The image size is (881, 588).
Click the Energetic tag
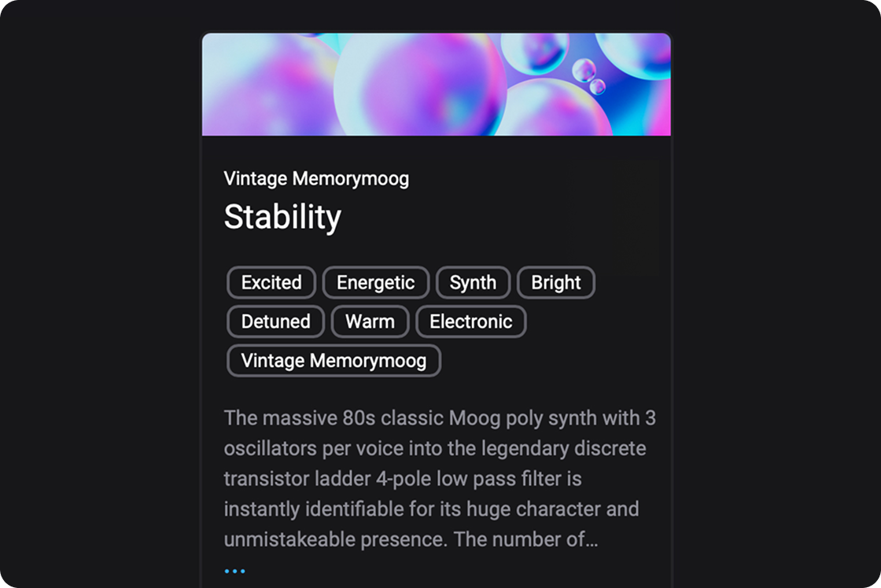click(375, 283)
